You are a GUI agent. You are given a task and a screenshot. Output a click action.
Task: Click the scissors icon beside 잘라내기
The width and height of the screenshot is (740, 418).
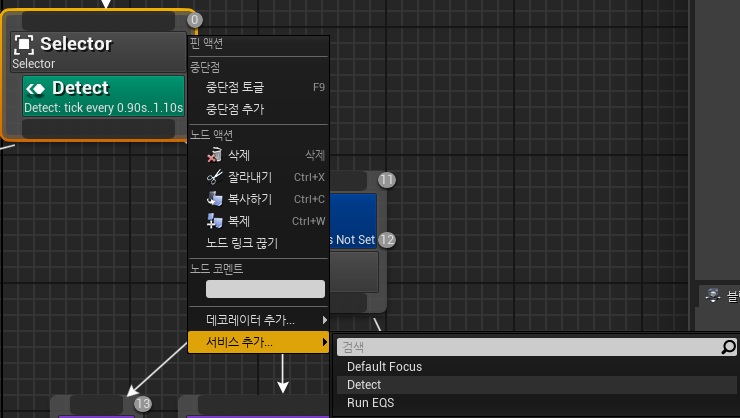215,177
